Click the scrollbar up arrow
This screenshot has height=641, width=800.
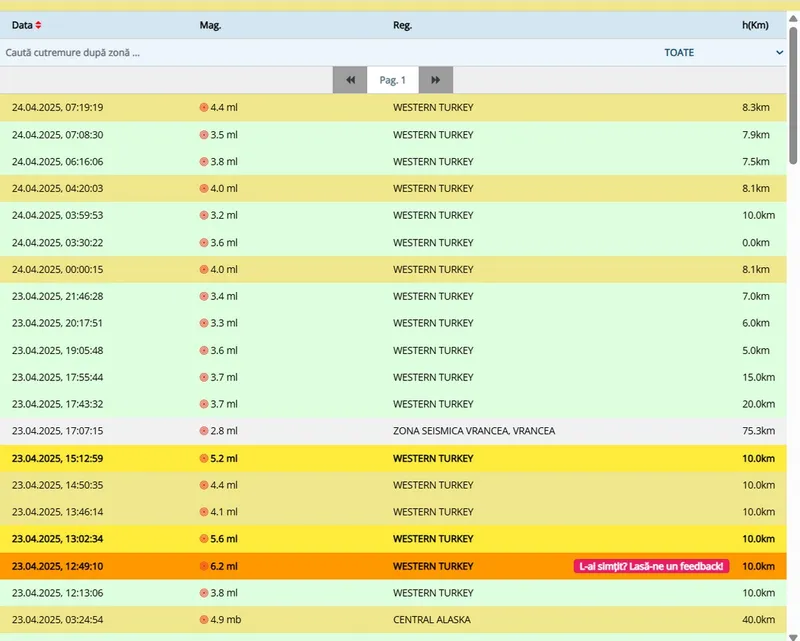pyautogui.click(x=793, y=19)
